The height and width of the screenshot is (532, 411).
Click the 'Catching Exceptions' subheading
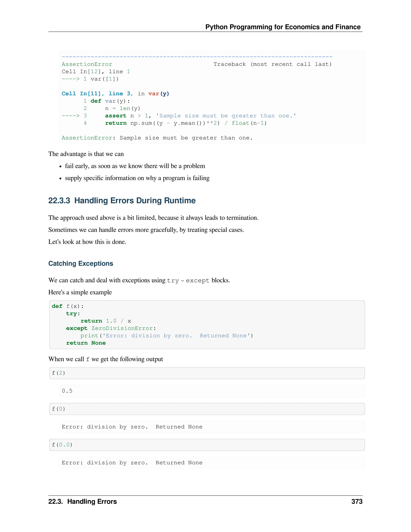tap(81, 264)
